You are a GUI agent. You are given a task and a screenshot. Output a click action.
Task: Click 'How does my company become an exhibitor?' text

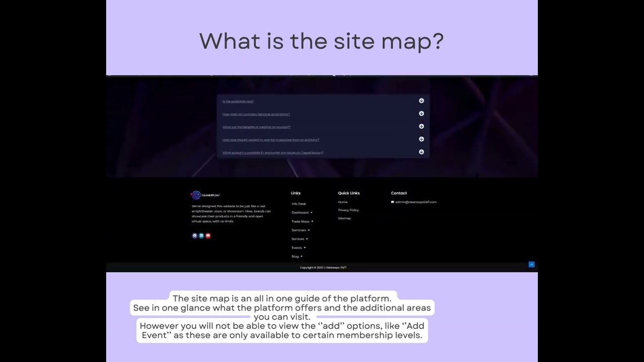256,114
